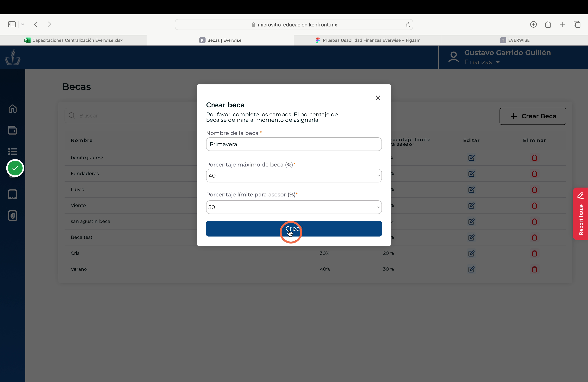Reload the page in address bar

pyautogui.click(x=408, y=25)
